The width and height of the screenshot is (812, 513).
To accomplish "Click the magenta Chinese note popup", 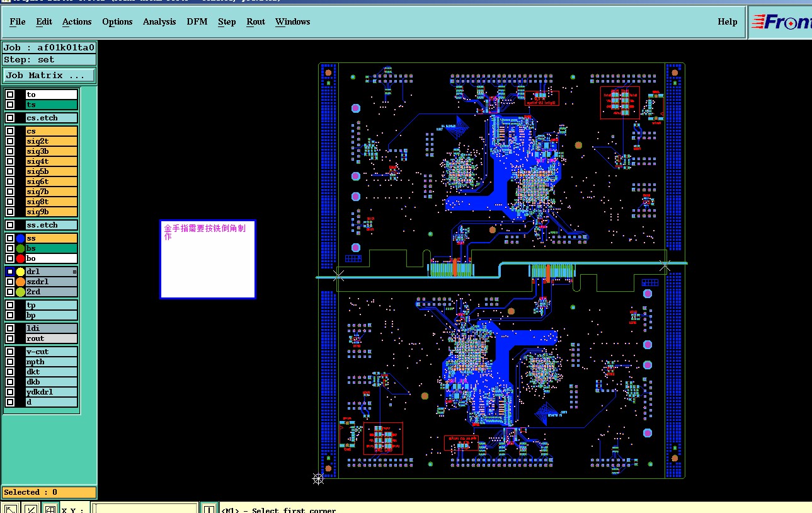I will coord(208,259).
